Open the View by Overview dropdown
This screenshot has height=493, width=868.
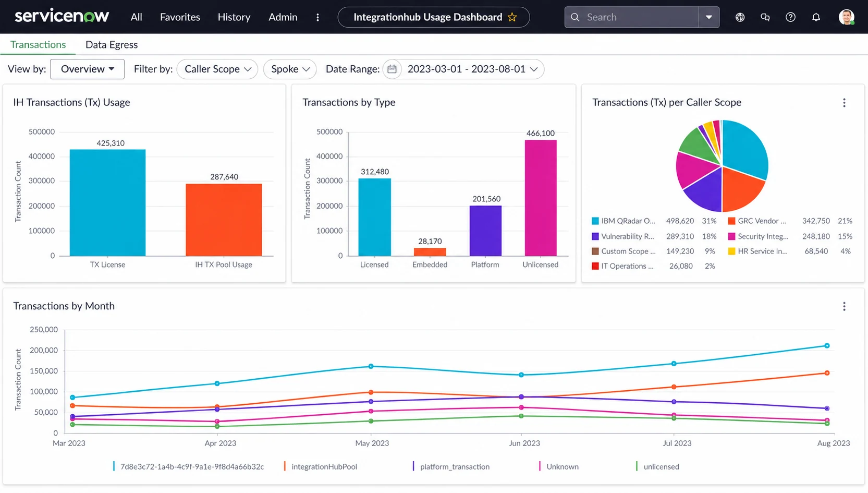pyautogui.click(x=87, y=69)
